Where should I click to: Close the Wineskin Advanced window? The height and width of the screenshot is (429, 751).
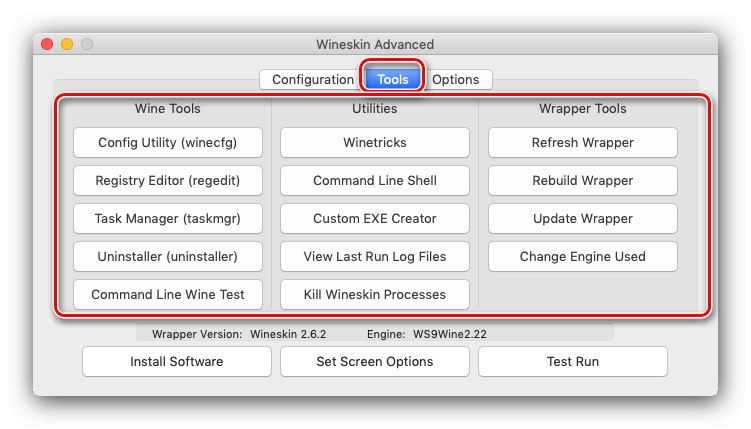click(47, 44)
